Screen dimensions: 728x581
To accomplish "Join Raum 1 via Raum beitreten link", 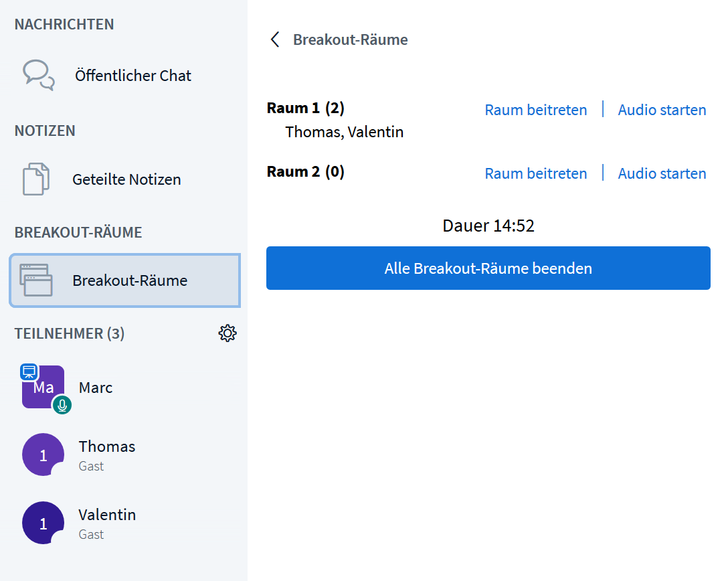I will pyautogui.click(x=535, y=109).
